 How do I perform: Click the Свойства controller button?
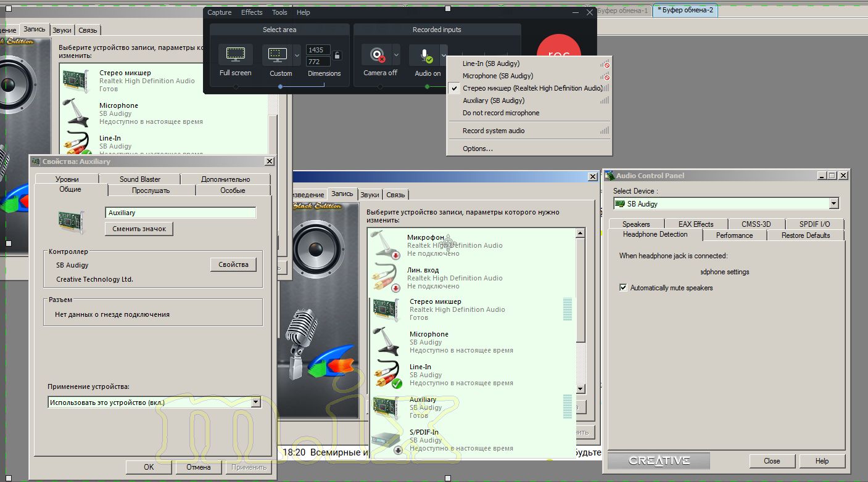(x=233, y=264)
